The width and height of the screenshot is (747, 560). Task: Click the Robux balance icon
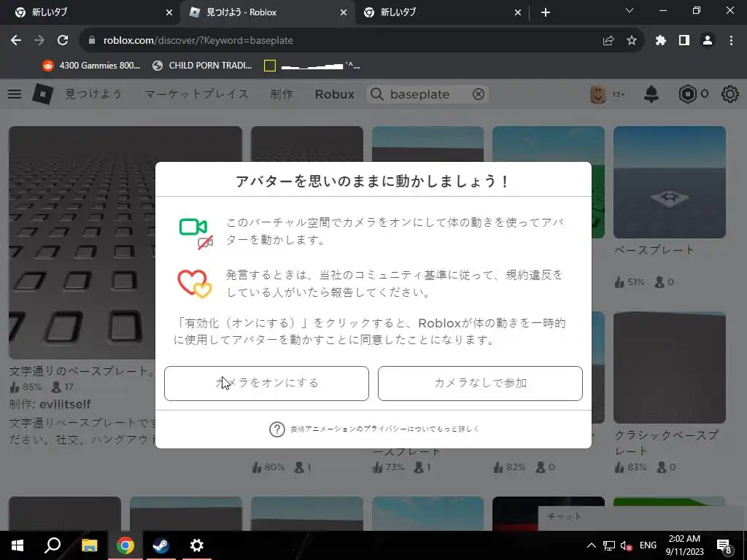pos(687,94)
